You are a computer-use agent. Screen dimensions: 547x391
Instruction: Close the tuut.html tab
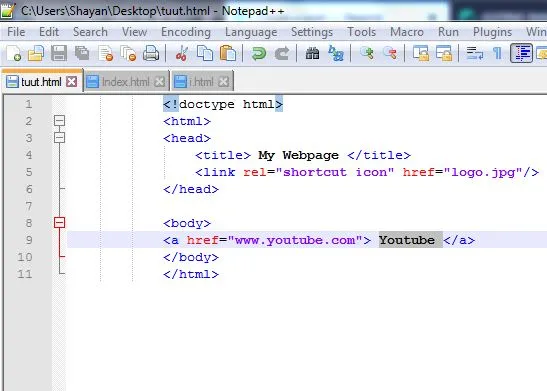72,82
